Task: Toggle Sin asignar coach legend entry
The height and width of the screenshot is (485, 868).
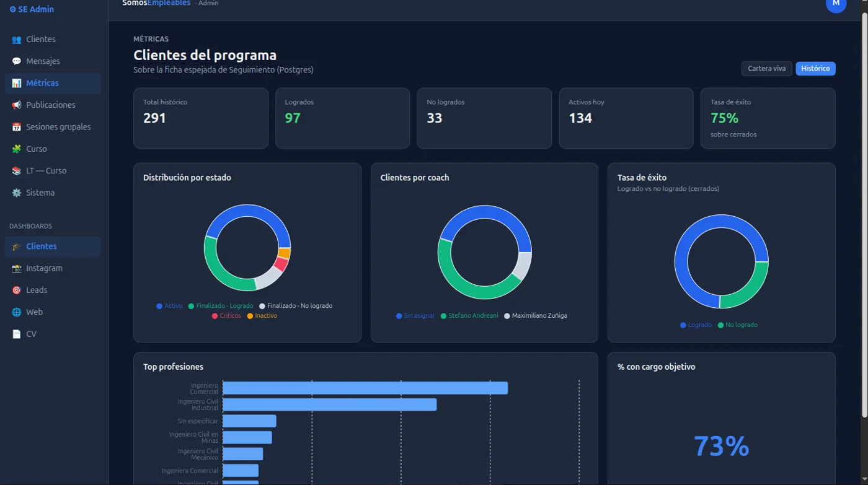Action: coord(415,316)
